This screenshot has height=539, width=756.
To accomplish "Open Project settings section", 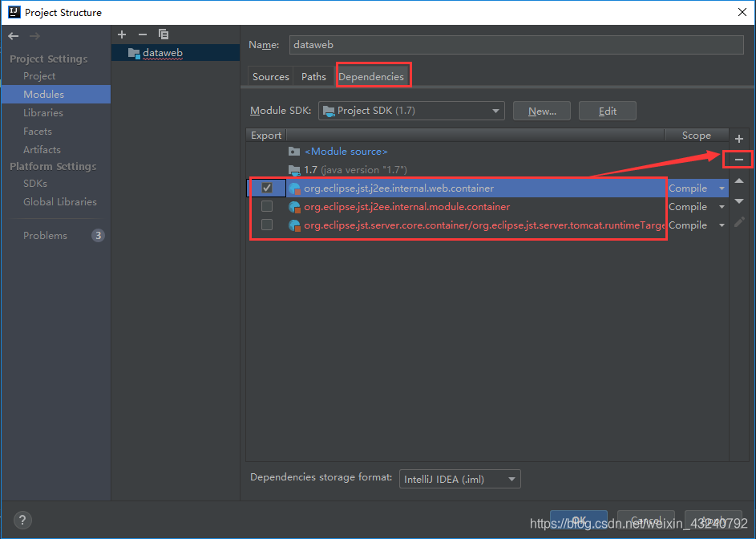I will pyautogui.click(x=39, y=76).
